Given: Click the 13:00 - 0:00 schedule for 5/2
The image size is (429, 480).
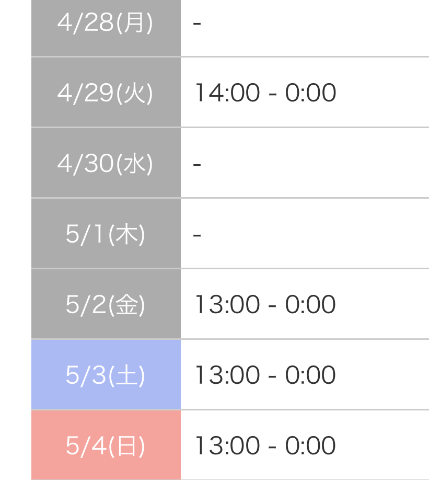Looking at the screenshot, I should click(266, 304).
